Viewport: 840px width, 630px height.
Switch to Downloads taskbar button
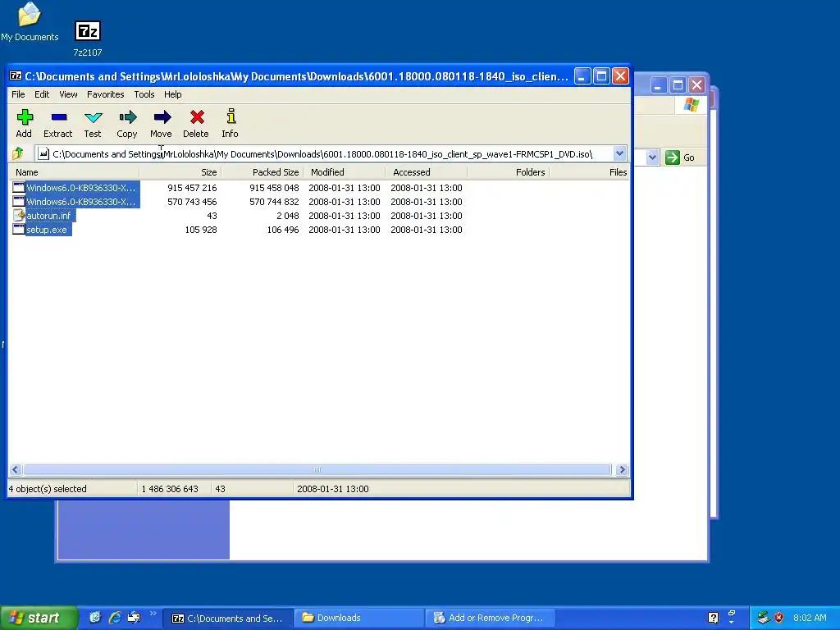click(x=358, y=618)
